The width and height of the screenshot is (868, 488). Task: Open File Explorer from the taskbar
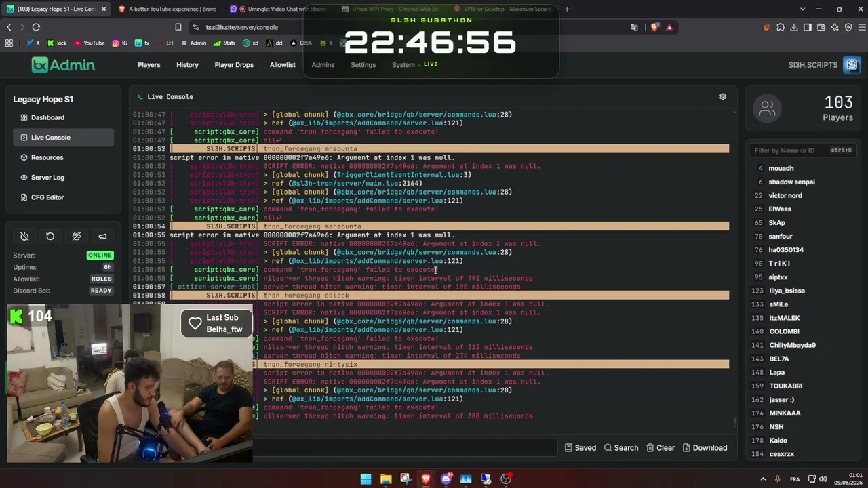[386, 479]
